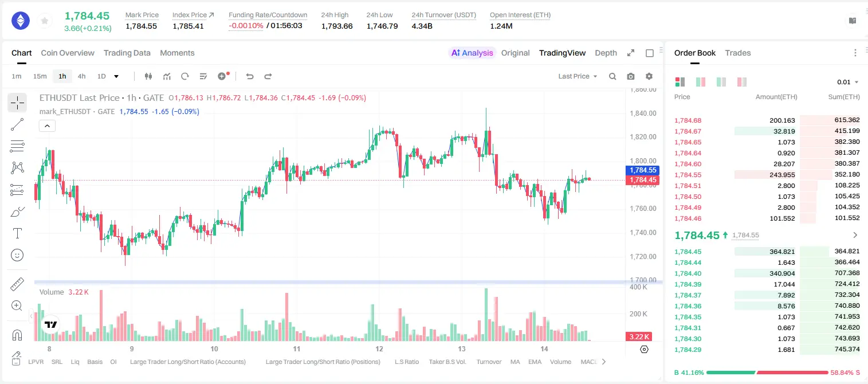Take a chart snapshot with camera icon
The width and height of the screenshot is (868, 384).
tap(631, 76)
